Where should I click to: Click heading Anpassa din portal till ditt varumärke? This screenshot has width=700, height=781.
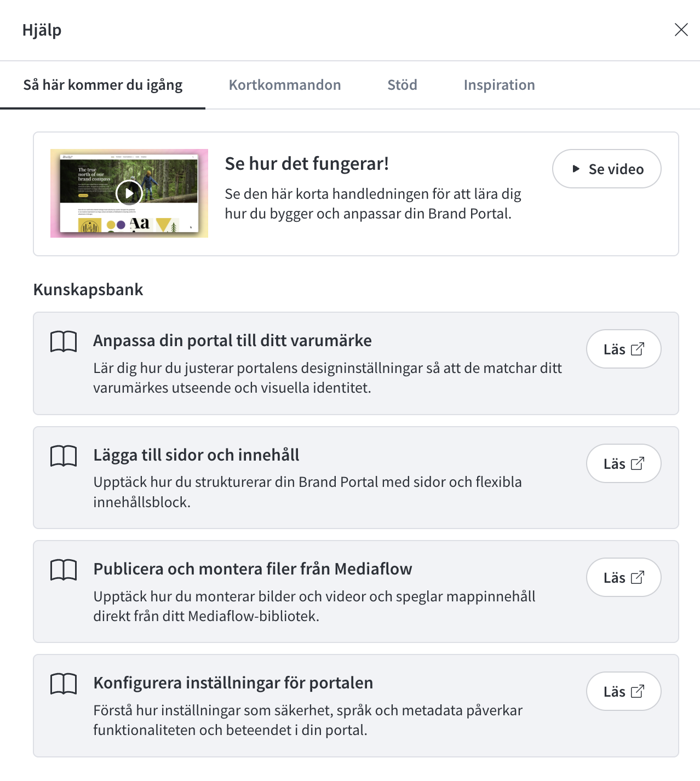232,341
